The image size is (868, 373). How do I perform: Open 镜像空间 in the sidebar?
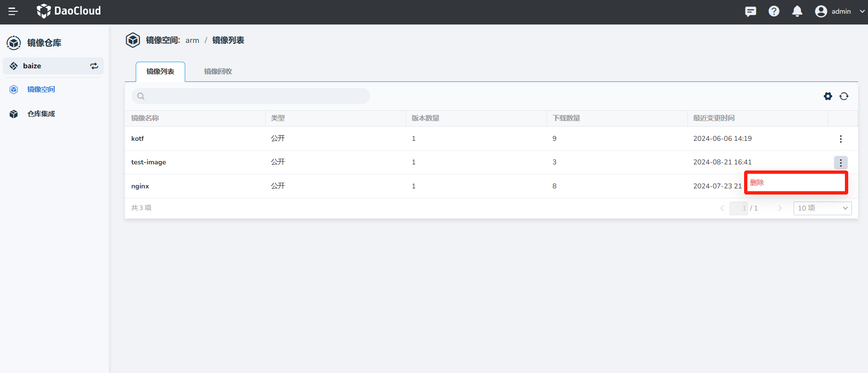pos(41,89)
